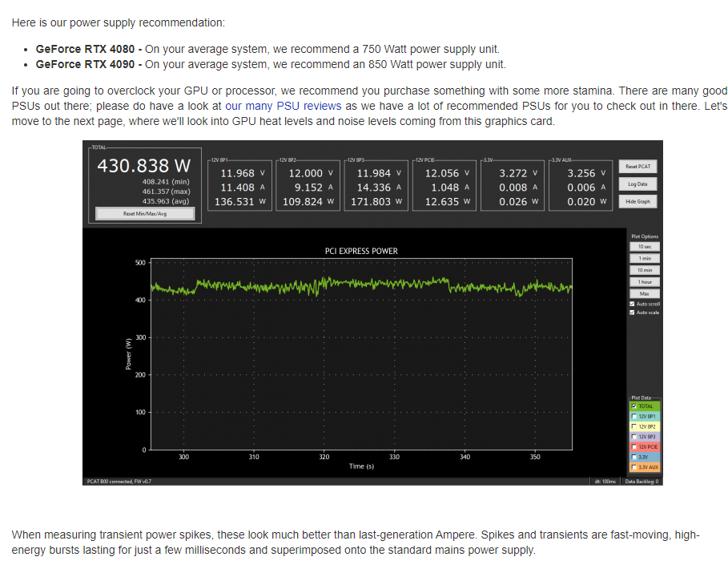Select the Max plot range button
This screenshot has height=569, width=728.
coord(645,293)
